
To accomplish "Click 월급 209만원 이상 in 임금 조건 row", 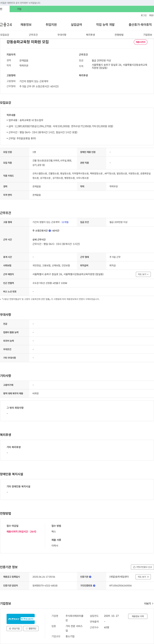I will [118, 222].
